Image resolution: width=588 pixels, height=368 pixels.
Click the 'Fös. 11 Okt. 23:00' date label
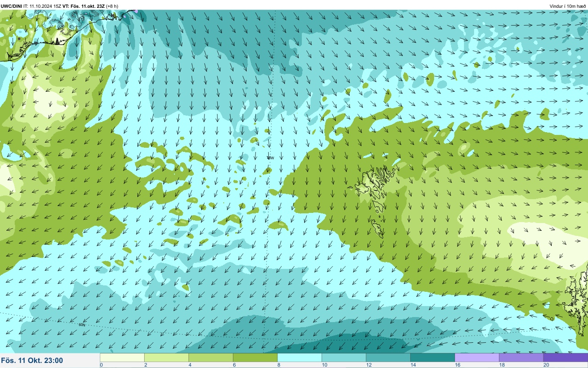tap(32, 361)
